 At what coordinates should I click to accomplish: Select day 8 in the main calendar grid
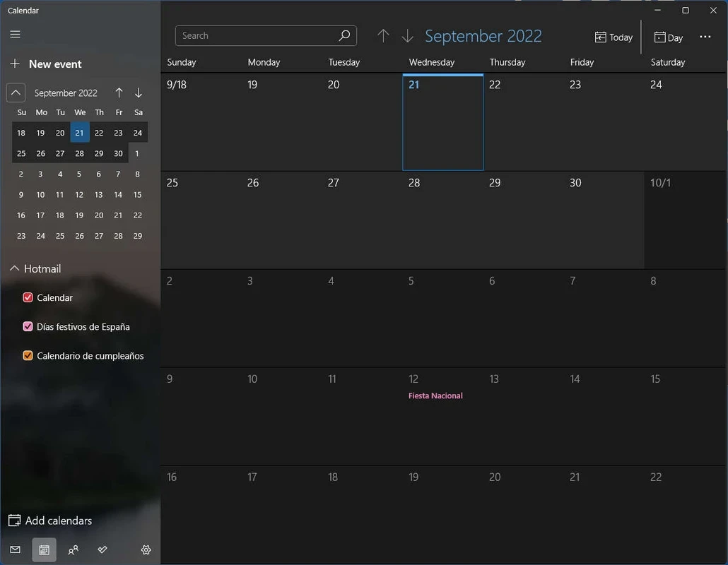tap(684, 319)
